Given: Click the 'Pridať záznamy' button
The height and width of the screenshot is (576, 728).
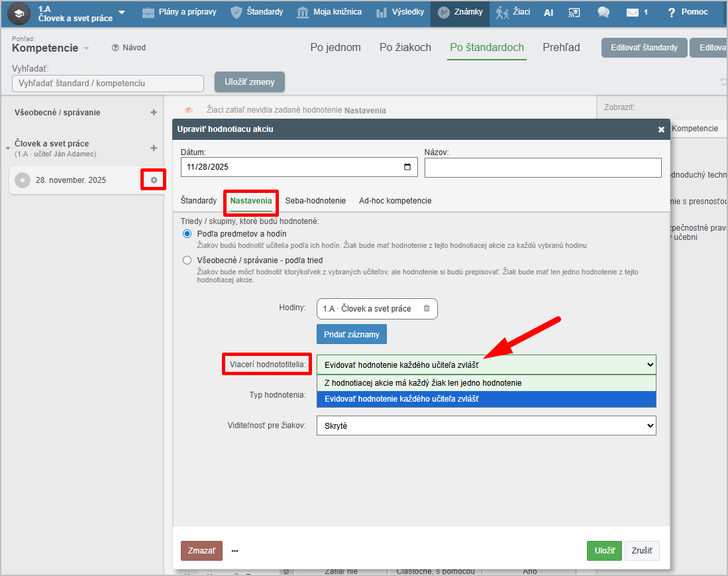Looking at the screenshot, I should (x=351, y=334).
